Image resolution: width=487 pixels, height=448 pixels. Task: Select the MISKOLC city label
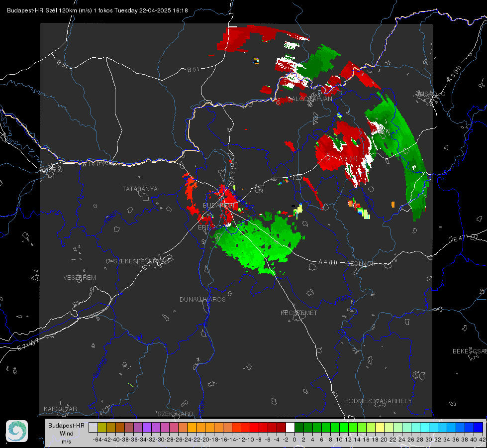click(x=431, y=94)
